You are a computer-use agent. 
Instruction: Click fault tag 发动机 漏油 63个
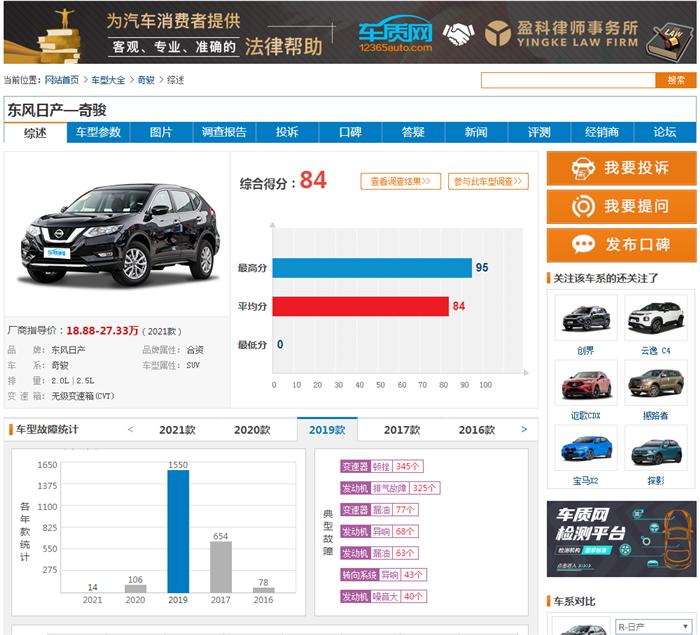(379, 553)
